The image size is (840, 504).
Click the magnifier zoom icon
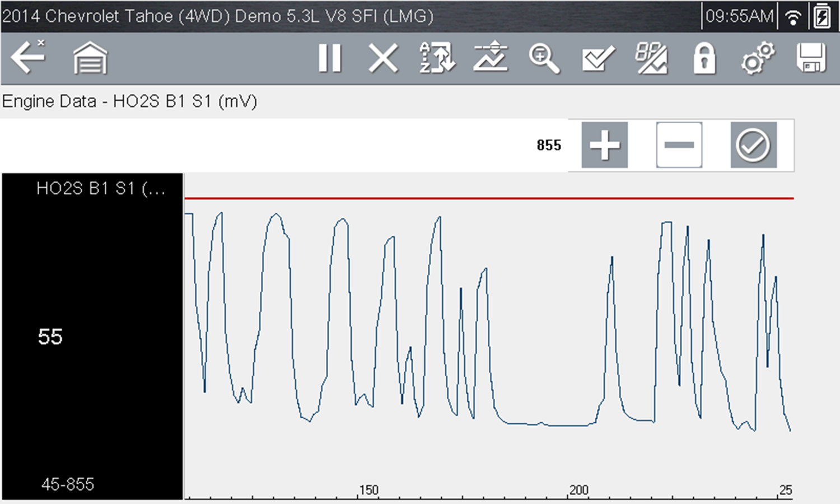[544, 58]
